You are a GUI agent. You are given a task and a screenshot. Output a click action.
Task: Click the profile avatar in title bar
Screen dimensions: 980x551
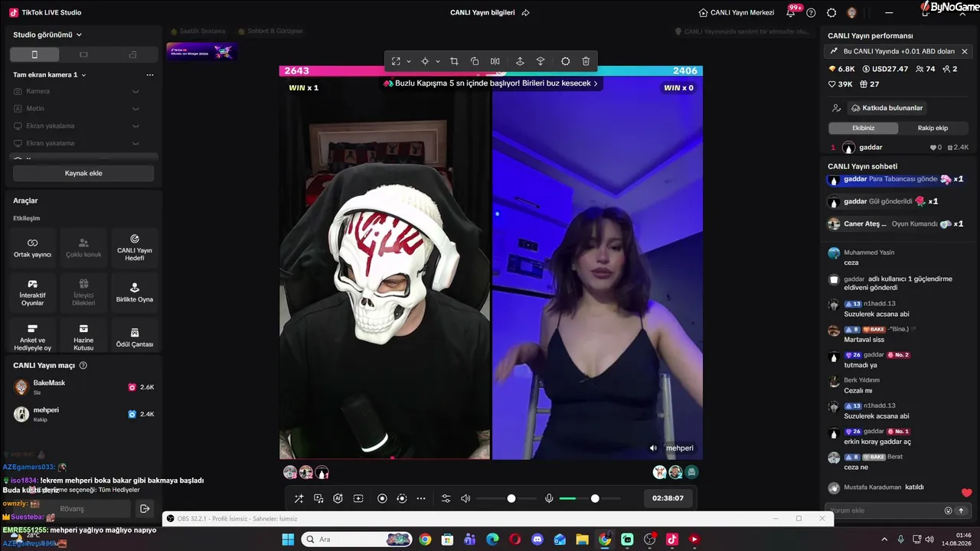click(x=851, y=12)
